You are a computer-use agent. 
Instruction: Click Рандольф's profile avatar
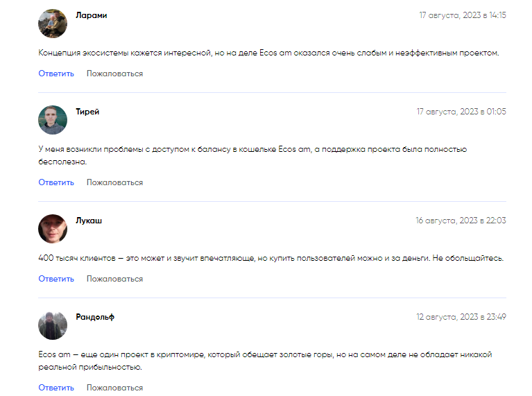(53, 325)
